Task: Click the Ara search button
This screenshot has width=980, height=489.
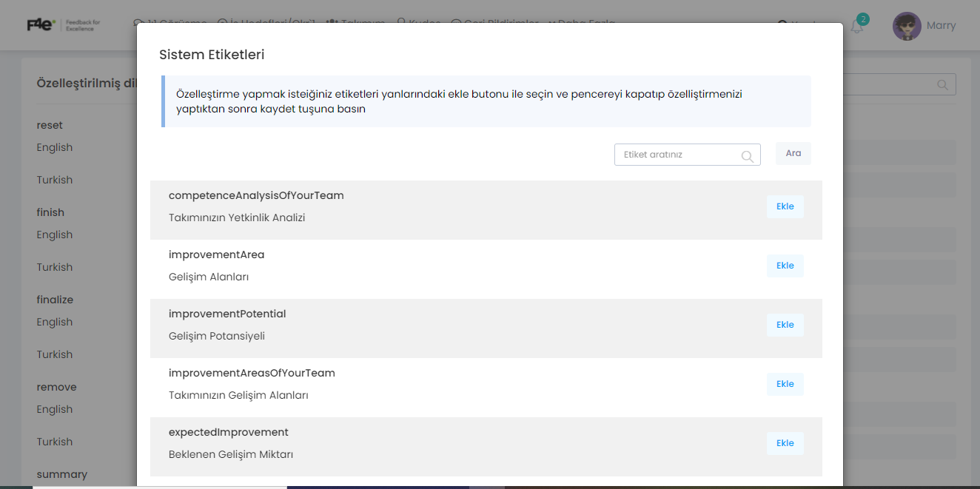Action: pos(793,153)
